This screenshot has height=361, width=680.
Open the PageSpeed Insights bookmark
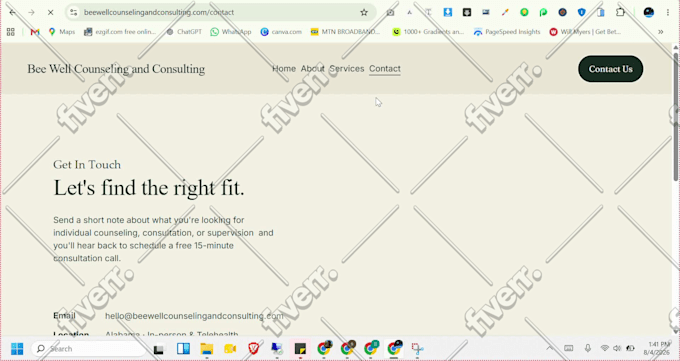click(x=507, y=32)
